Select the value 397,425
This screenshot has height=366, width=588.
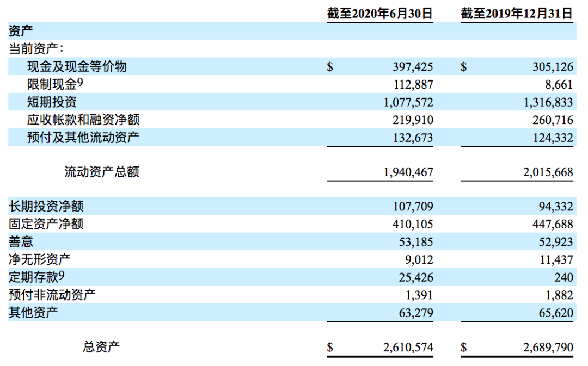(413, 67)
